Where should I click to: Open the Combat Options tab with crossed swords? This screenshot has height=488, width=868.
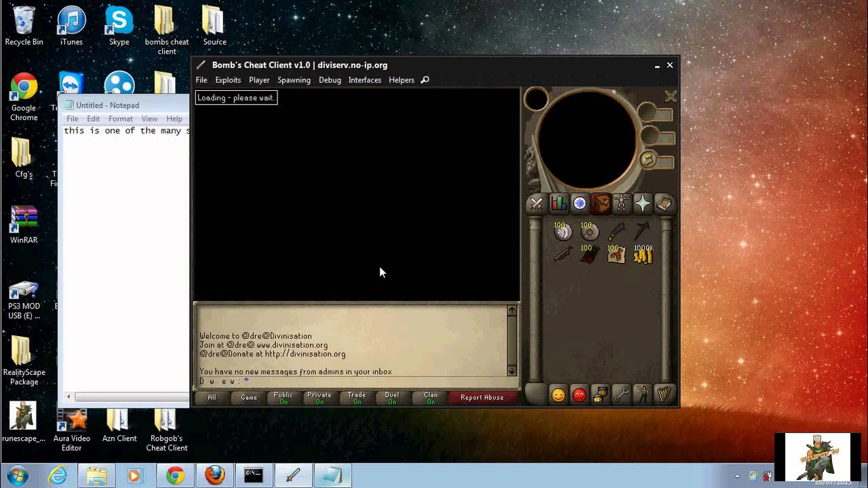coord(536,203)
